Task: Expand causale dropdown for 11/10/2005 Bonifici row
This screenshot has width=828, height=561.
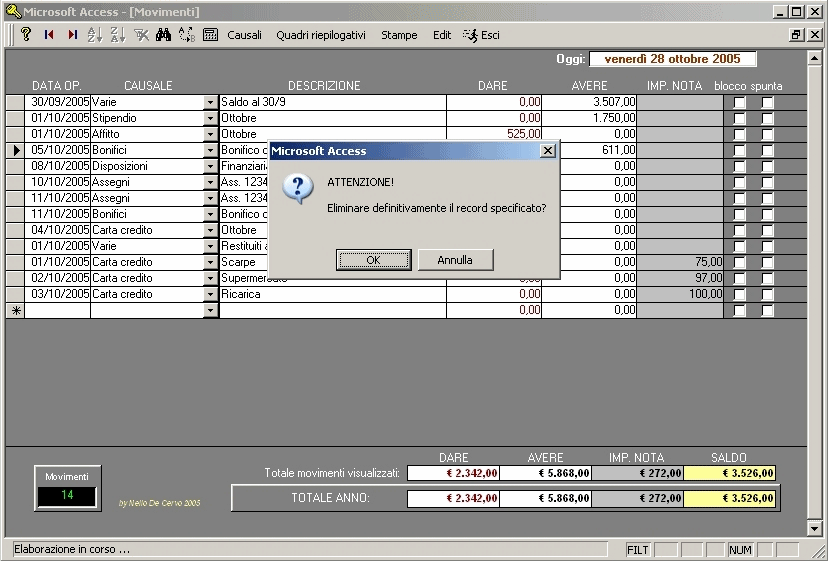Action: tap(210, 214)
